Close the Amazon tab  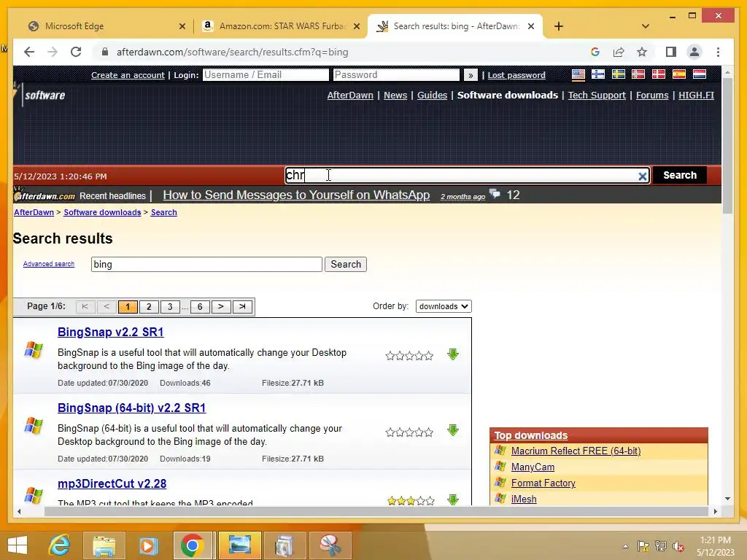[x=356, y=26]
